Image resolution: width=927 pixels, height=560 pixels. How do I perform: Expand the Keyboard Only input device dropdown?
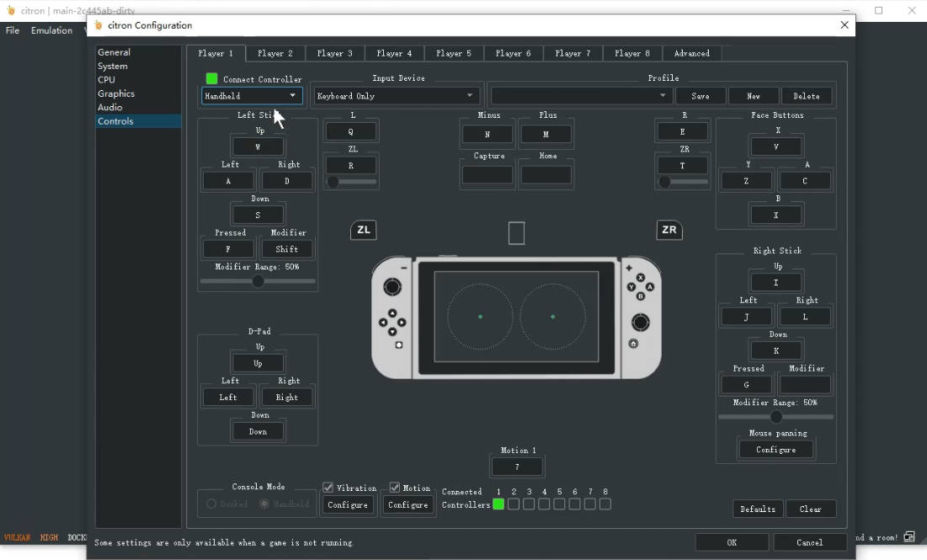click(396, 96)
